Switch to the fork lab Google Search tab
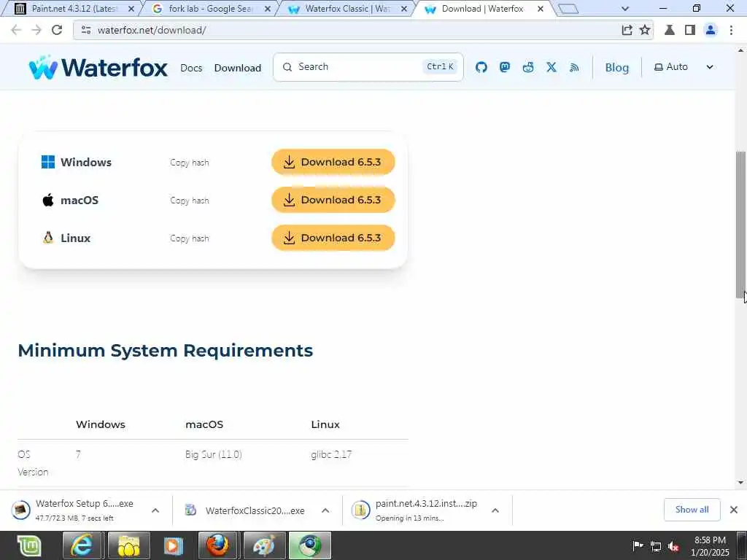This screenshot has width=747, height=560. [x=209, y=9]
